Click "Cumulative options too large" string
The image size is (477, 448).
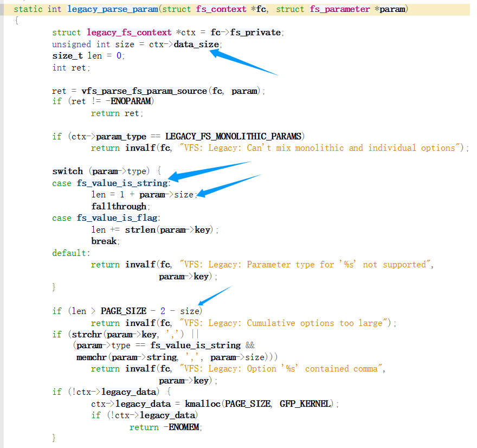click(283, 323)
